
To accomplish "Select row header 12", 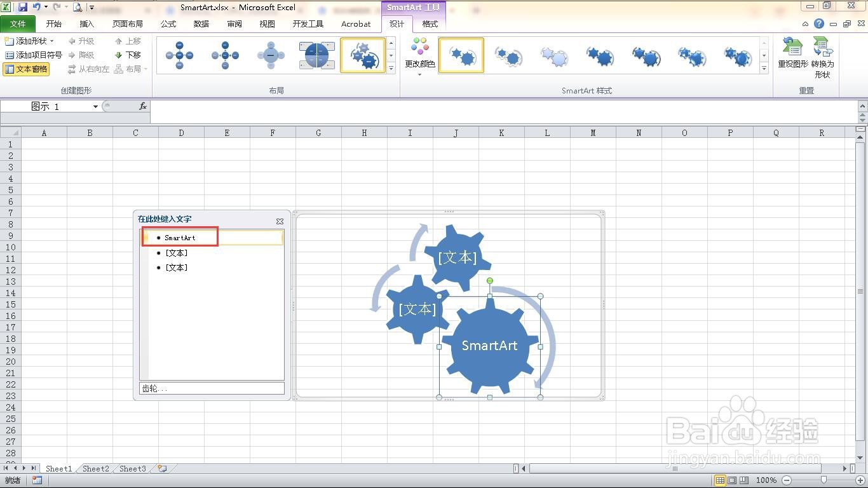I will [11, 270].
